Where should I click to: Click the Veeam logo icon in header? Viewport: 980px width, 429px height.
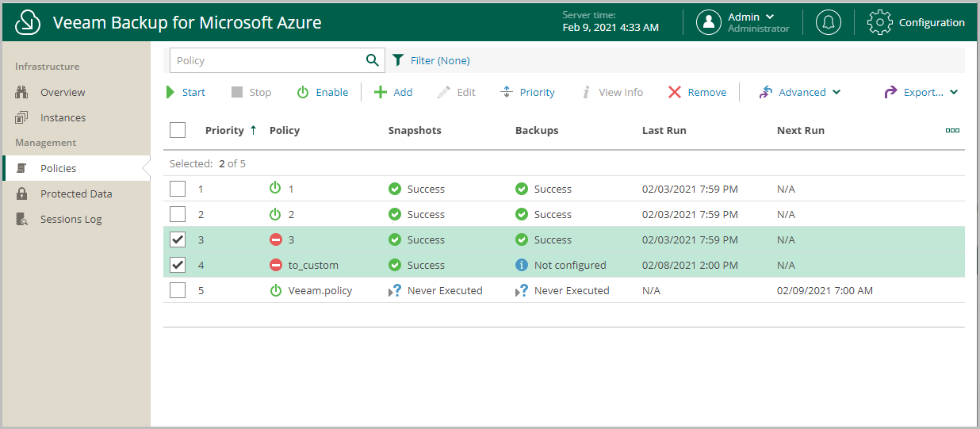click(x=28, y=23)
